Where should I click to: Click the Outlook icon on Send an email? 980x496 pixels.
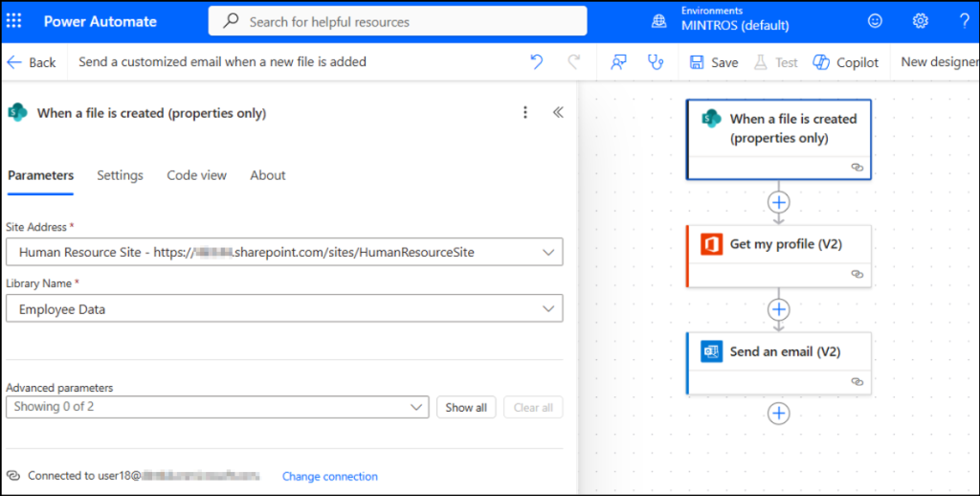711,351
